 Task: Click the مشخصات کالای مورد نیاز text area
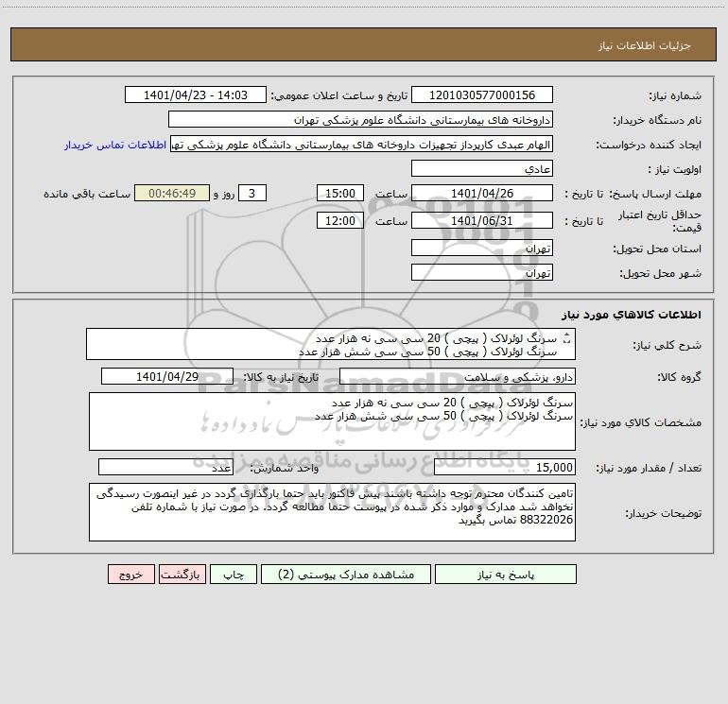(332, 421)
